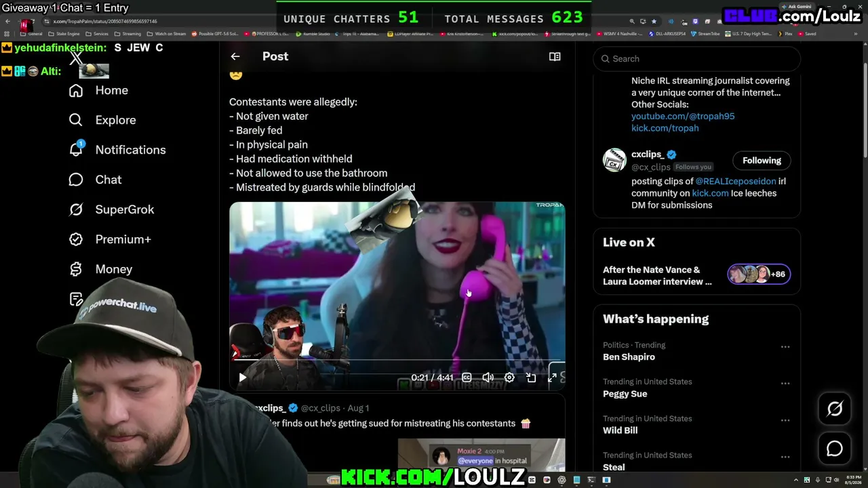Mute the video with the speaker icon
Screen dimensions: 868x488
(488, 378)
